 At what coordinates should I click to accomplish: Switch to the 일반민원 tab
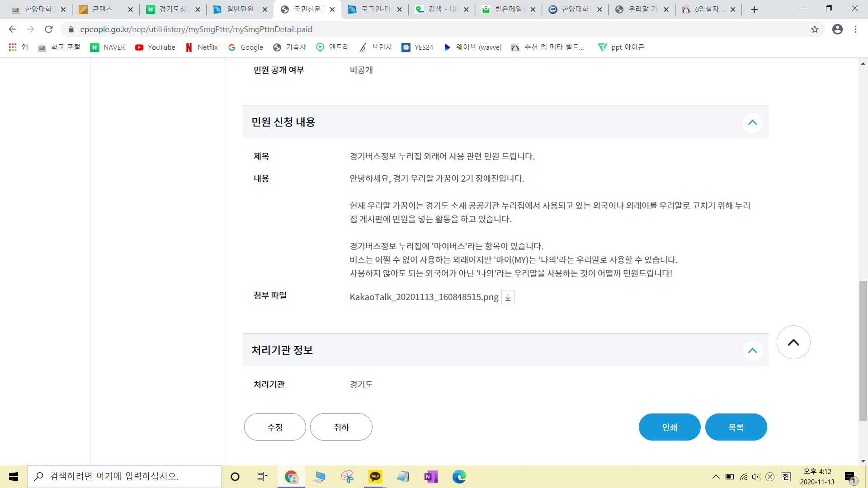(239, 9)
